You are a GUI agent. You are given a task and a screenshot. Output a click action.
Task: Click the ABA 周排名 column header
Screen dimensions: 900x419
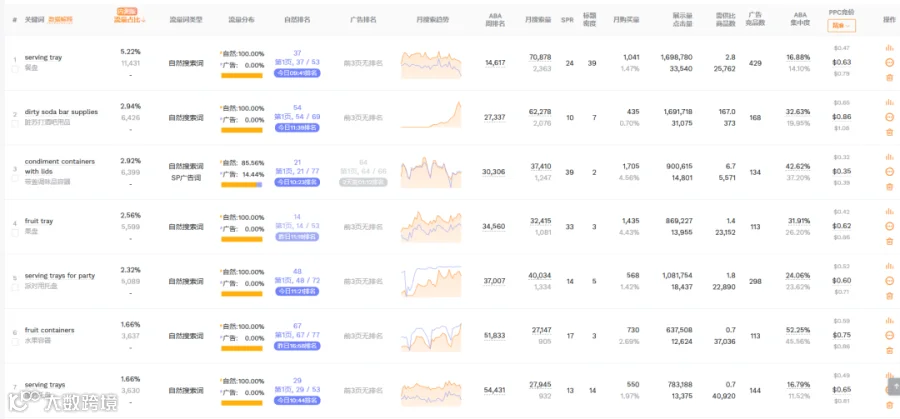pos(494,20)
